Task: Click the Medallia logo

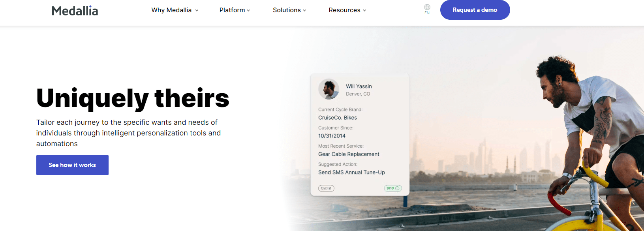Action: [75, 11]
